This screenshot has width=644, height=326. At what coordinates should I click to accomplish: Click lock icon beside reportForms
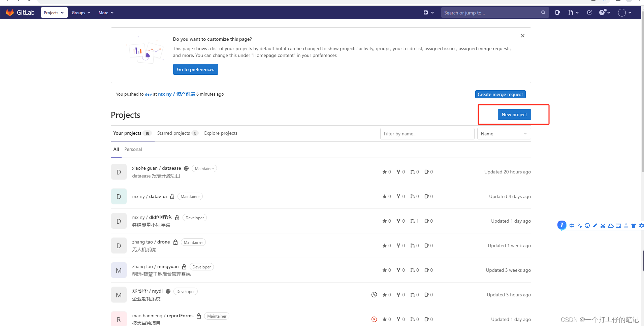tap(199, 316)
